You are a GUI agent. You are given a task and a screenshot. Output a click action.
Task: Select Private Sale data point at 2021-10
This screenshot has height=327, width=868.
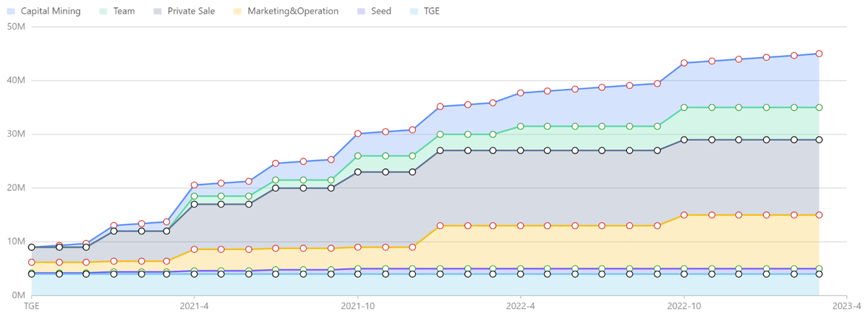(x=357, y=172)
